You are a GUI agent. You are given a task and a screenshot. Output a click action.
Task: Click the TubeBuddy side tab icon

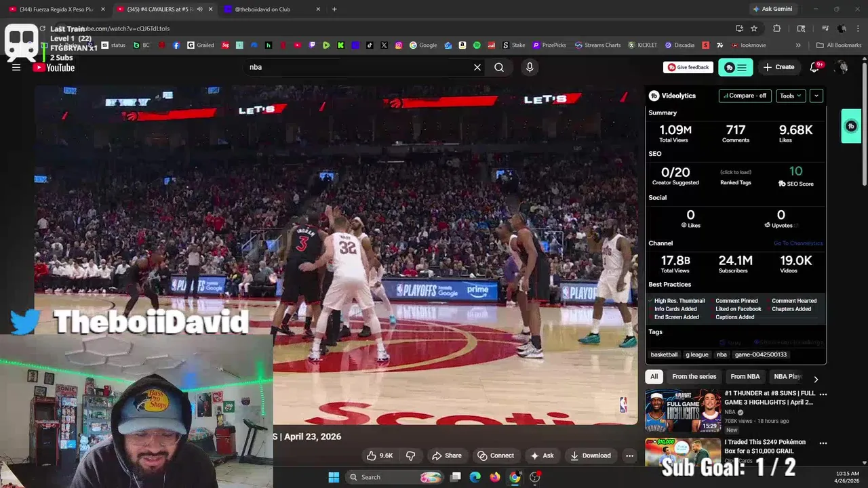click(851, 126)
